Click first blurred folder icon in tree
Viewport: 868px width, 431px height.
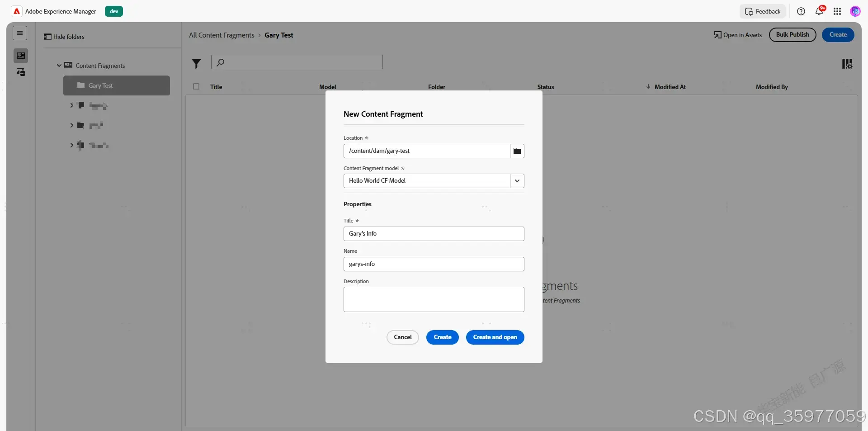pos(81,105)
